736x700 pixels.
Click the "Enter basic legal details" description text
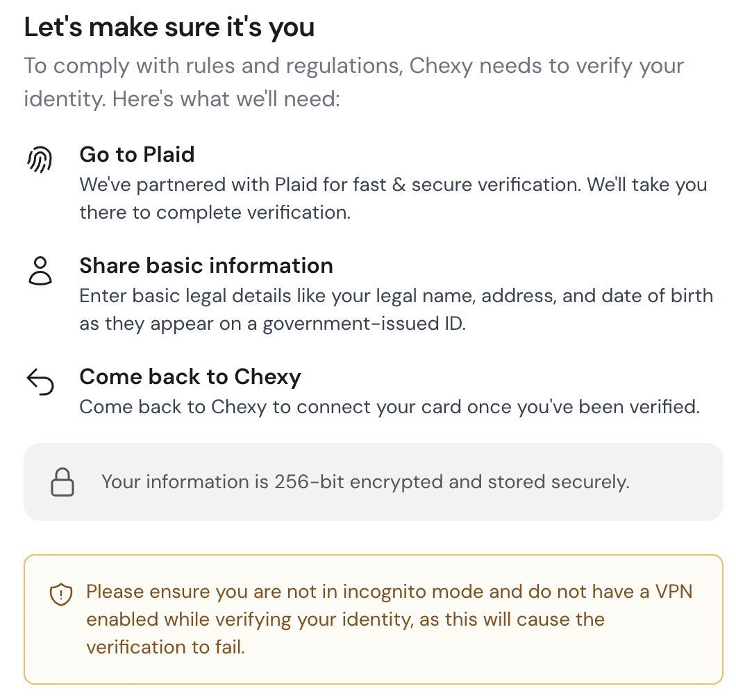point(396,310)
